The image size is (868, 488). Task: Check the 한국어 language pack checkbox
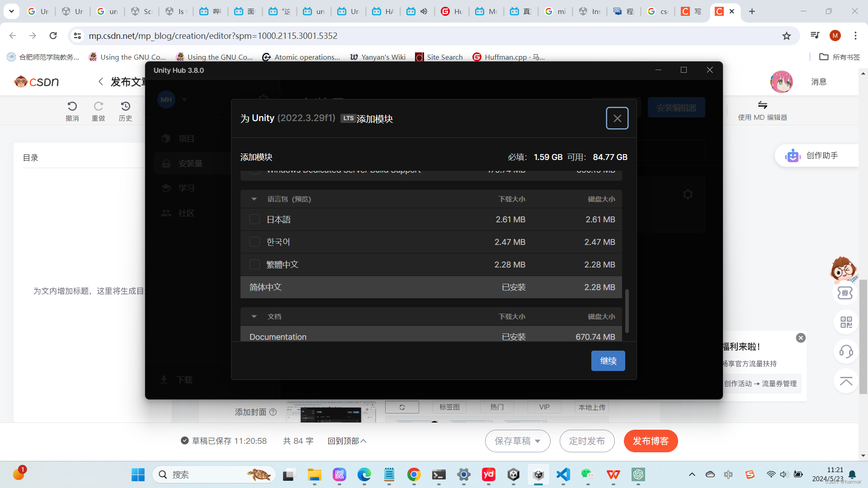click(255, 242)
